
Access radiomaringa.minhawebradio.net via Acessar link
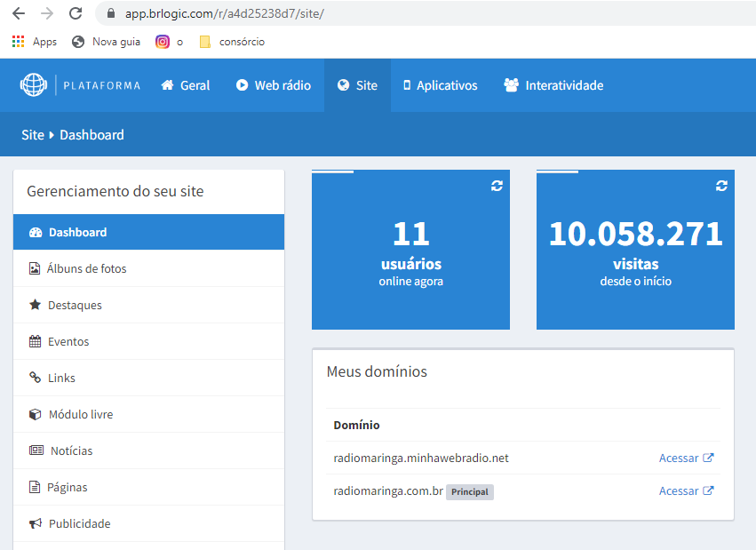686,458
